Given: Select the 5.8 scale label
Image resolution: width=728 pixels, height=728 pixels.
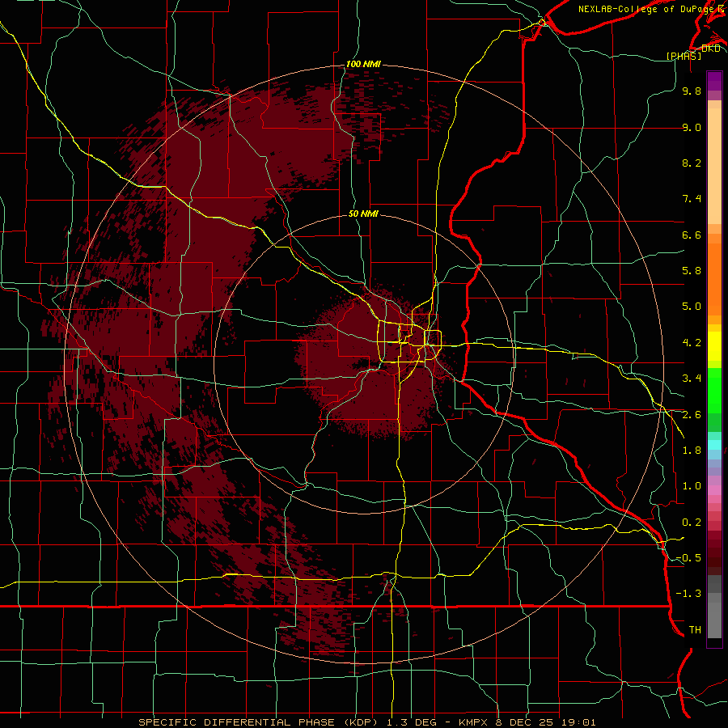Looking at the screenshot, I should pyautogui.click(x=692, y=271).
